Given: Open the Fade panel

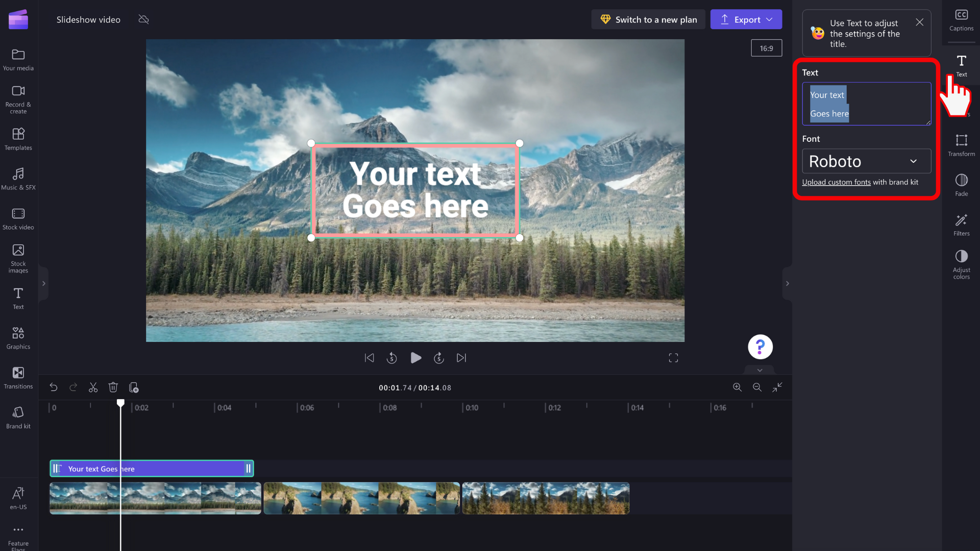Looking at the screenshot, I should (961, 185).
